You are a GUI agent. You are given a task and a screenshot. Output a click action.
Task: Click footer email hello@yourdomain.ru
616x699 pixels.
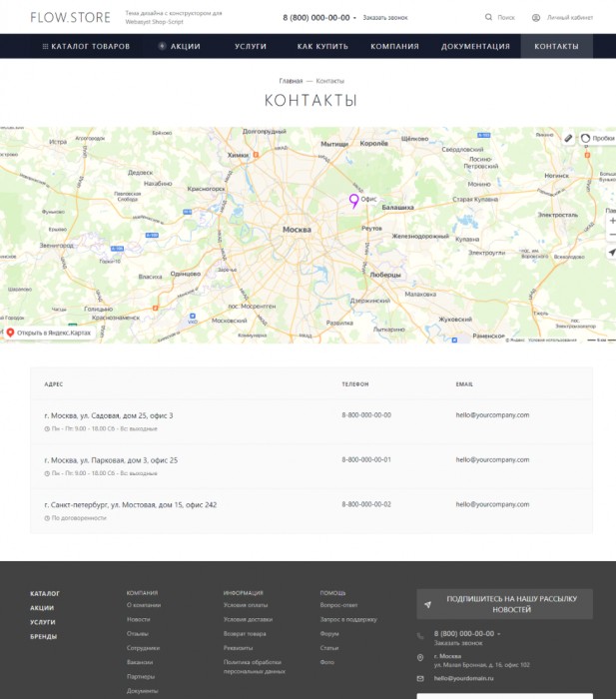click(x=464, y=678)
